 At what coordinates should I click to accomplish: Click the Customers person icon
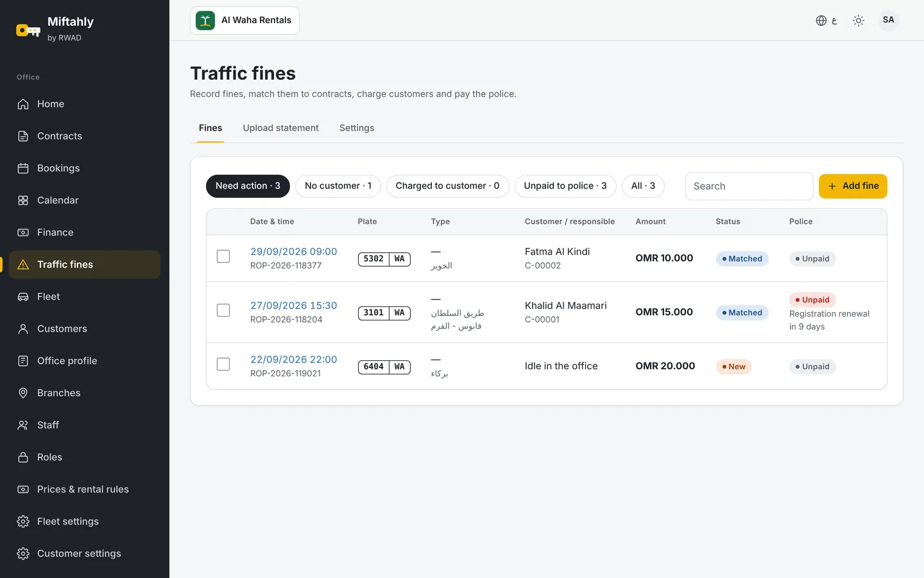coord(23,329)
